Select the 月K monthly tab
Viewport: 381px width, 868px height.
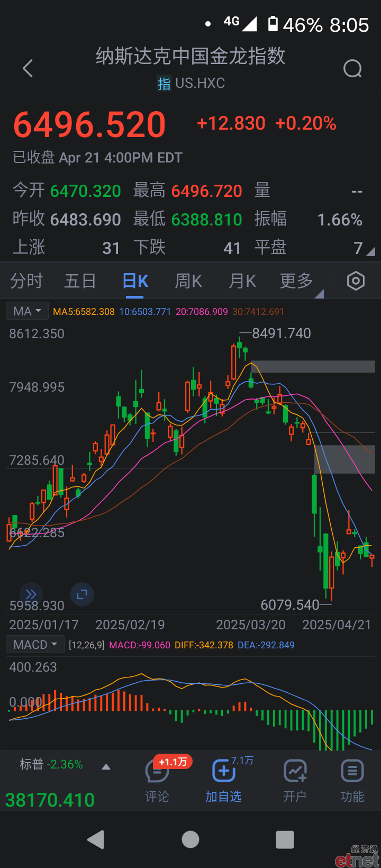243,281
